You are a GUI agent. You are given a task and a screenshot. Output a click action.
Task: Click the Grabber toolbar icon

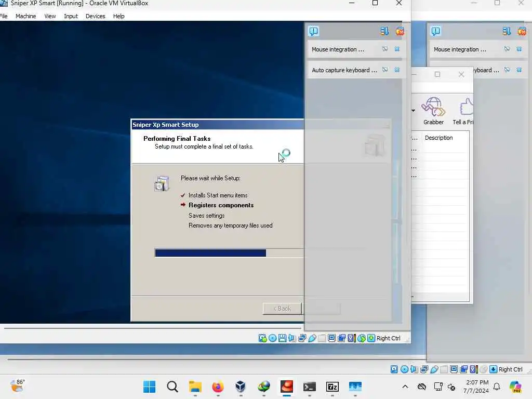[433, 111]
